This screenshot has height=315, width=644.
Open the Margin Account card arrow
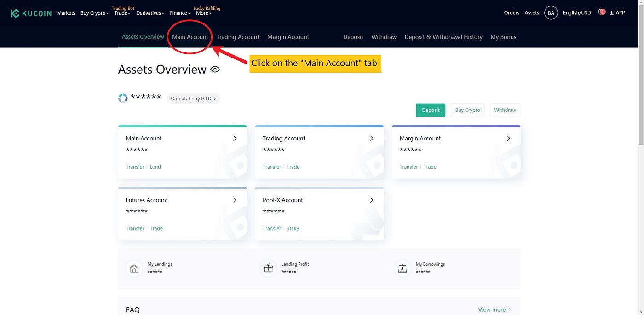tap(508, 138)
